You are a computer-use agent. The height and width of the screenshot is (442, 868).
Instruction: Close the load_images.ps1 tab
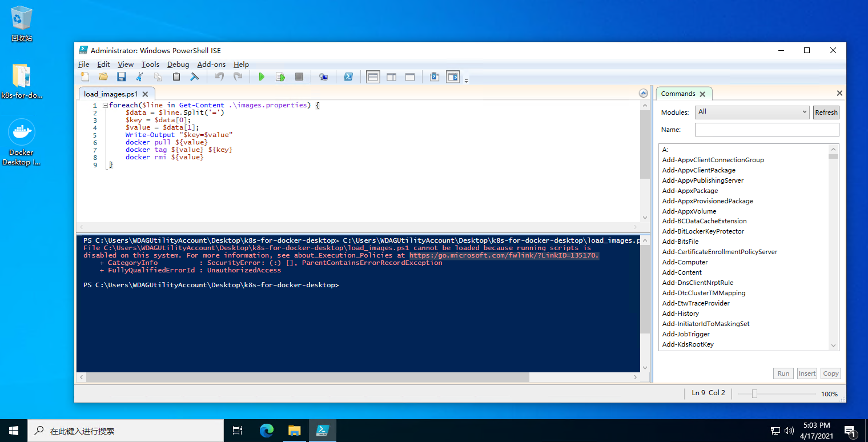(145, 94)
